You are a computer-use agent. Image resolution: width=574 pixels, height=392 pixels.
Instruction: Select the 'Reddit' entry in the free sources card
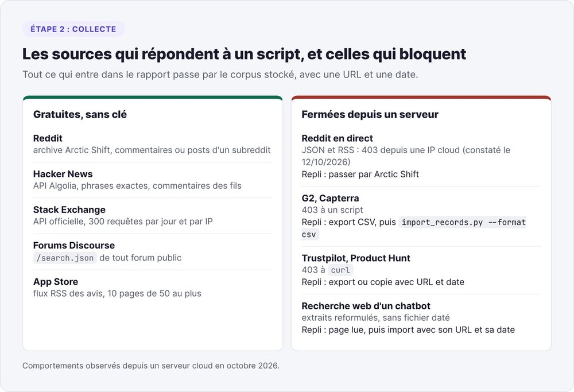click(48, 138)
